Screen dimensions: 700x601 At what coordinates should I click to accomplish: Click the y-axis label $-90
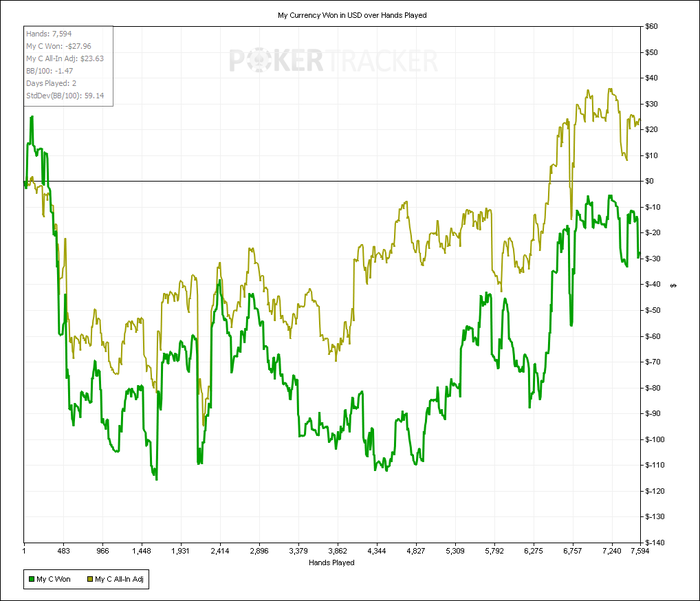653,413
